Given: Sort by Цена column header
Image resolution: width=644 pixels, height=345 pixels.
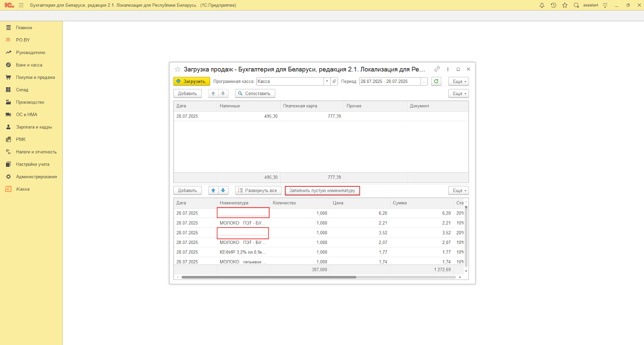Looking at the screenshot, I should pyautogui.click(x=360, y=203).
